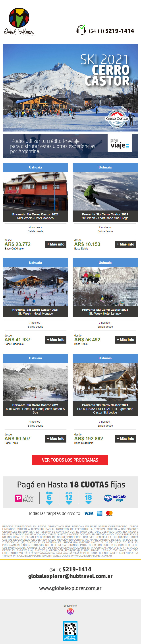Open Más info for Ski Week Hotel Lennox

tap(126, 340)
